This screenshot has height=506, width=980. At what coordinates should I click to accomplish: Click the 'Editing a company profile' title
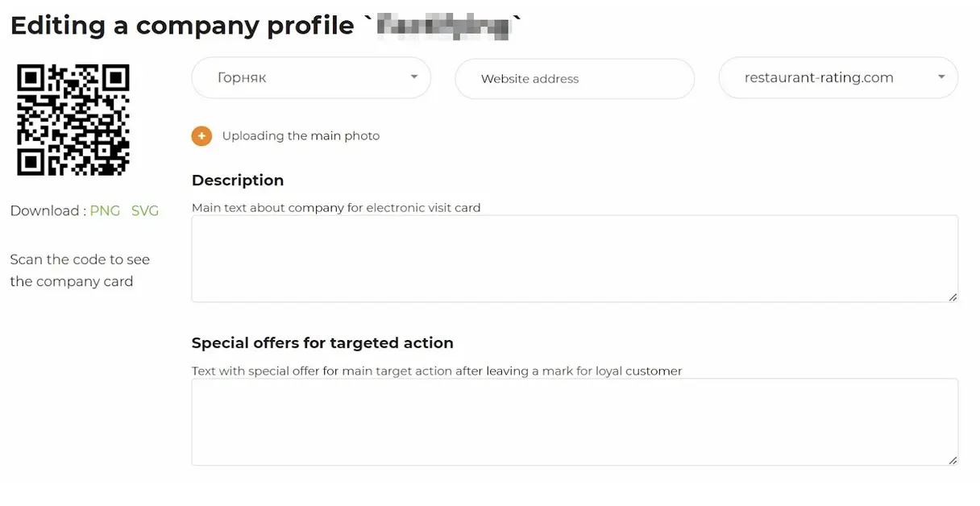coord(182,26)
